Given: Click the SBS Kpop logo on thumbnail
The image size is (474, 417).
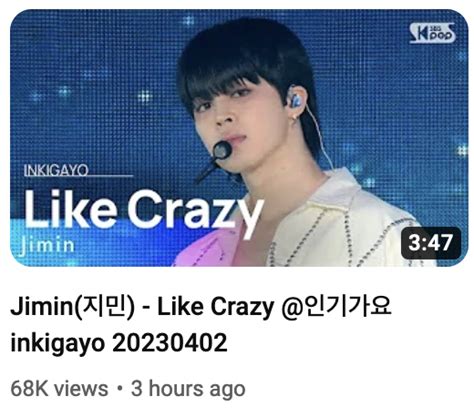Looking at the screenshot, I should 432,33.
